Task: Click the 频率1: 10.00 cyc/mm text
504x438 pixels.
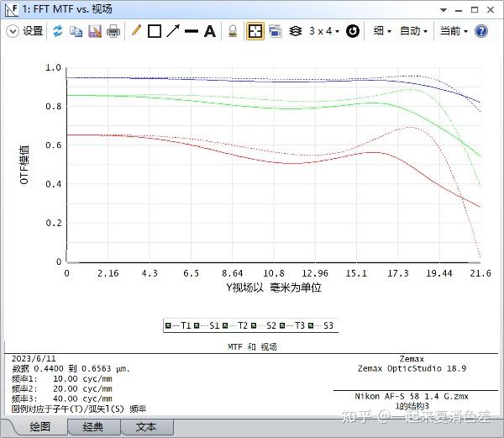Action: click(x=62, y=379)
